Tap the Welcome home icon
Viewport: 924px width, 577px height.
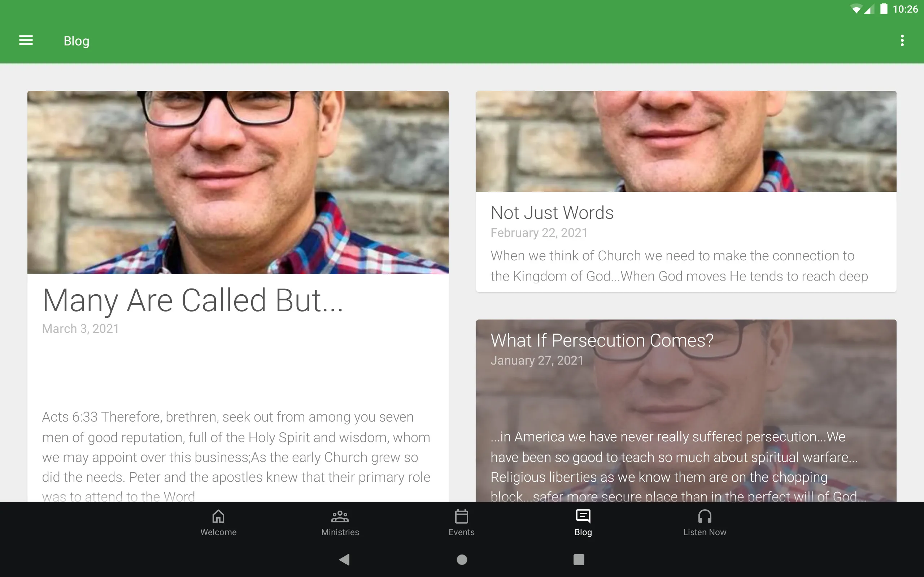pyautogui.click(x=218, y=522)
